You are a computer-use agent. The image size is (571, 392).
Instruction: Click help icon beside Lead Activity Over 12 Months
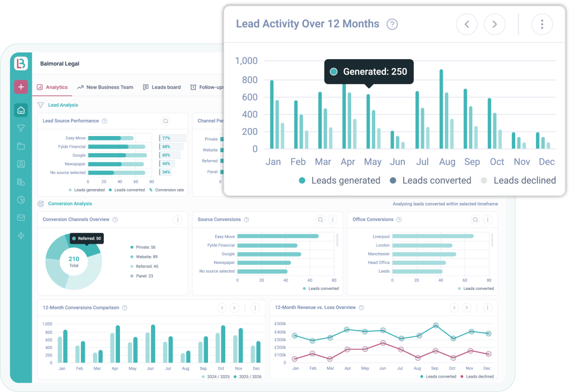point(392,25)
